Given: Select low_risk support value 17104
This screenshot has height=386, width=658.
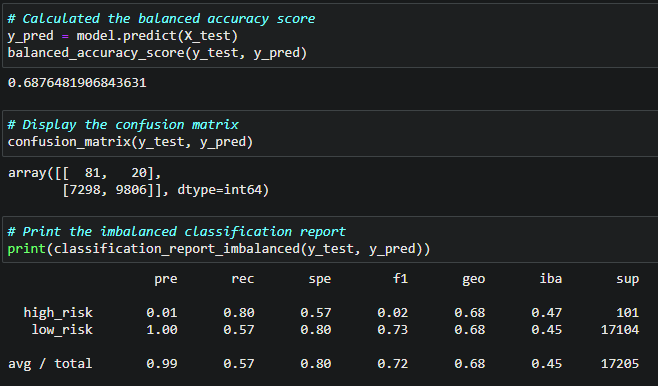Looking at the screenshot, I should click(x=620, y=330).
